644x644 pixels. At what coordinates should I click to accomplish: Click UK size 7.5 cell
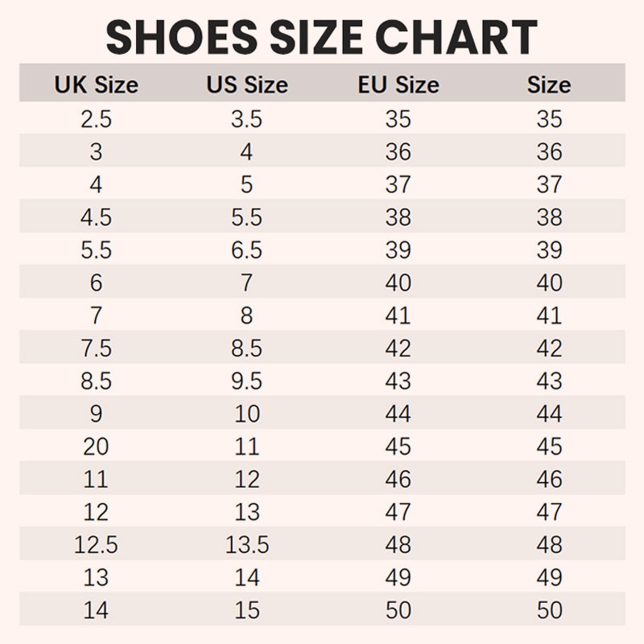coord(96,348)
